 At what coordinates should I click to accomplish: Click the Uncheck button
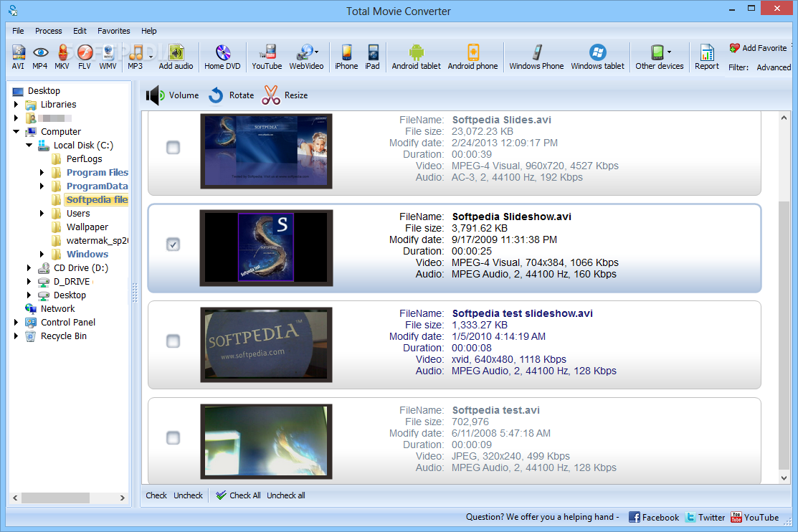tap(188, 495)
